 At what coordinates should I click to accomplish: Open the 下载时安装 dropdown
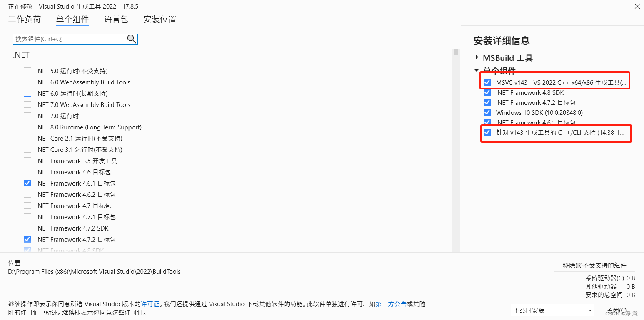click(x=552, y=310)
